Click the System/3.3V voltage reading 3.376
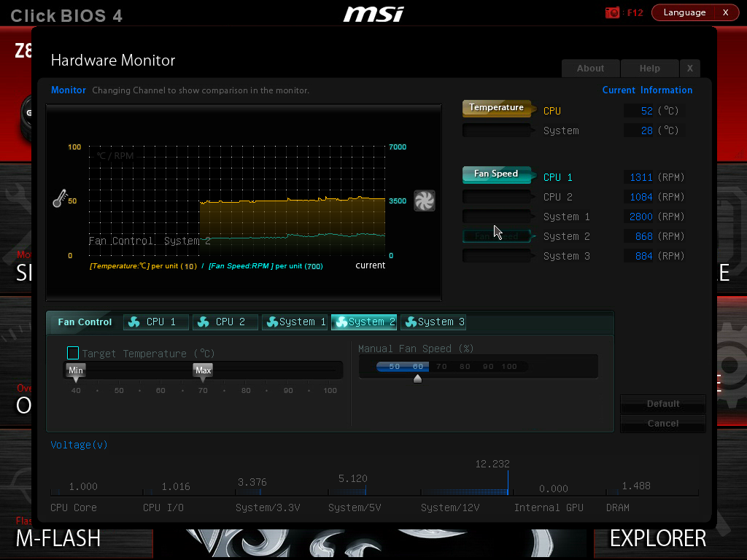The width and height of the screenshot is (747, 560). pos(252,483)
